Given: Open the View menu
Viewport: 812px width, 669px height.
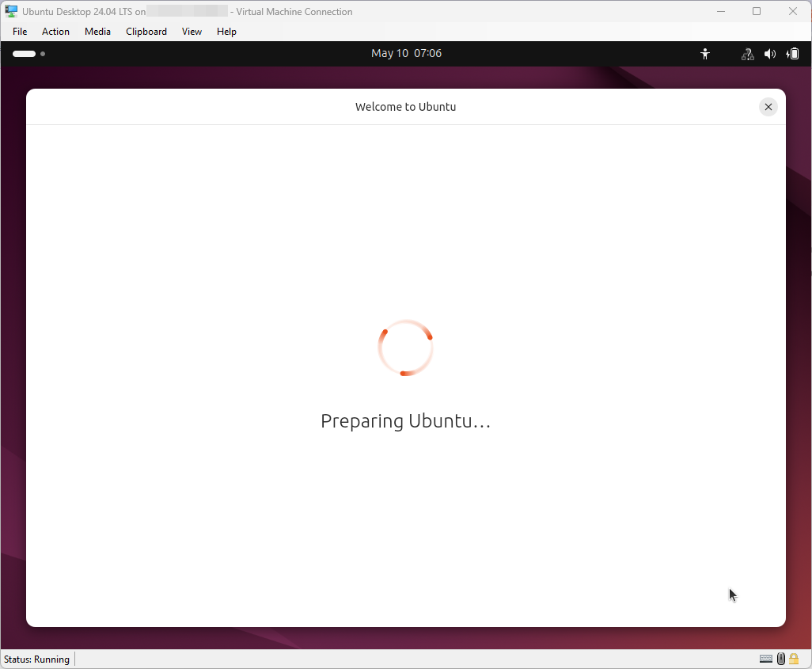Looking at the screenshot, I should click(x=192, y=32).
